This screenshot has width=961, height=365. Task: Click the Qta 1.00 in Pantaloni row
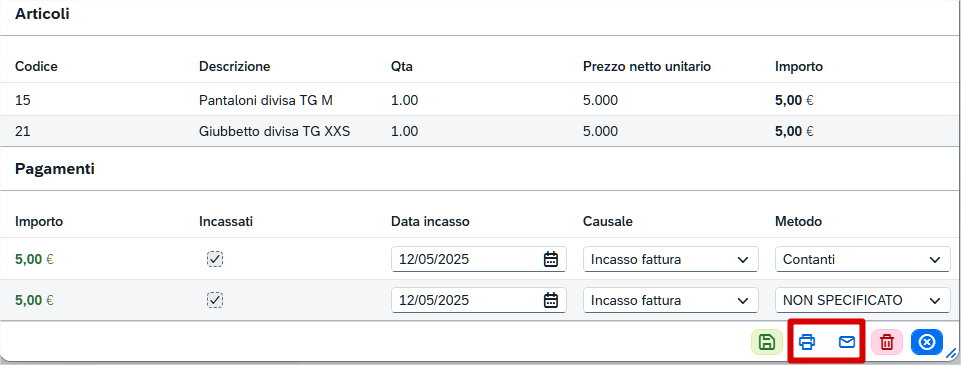click(405, 100)
